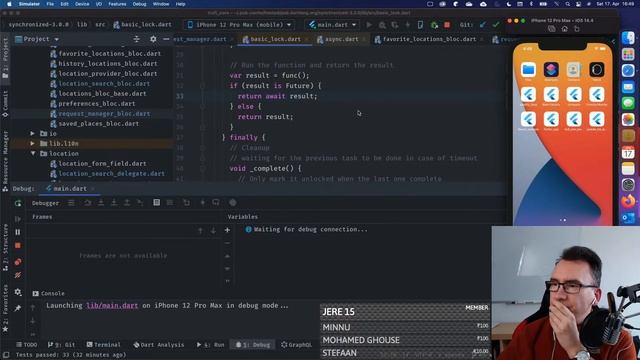Click the Run play button in main toolbar
Image resolution: width=640 pixels, height=360 pixels.
(369, 25)
